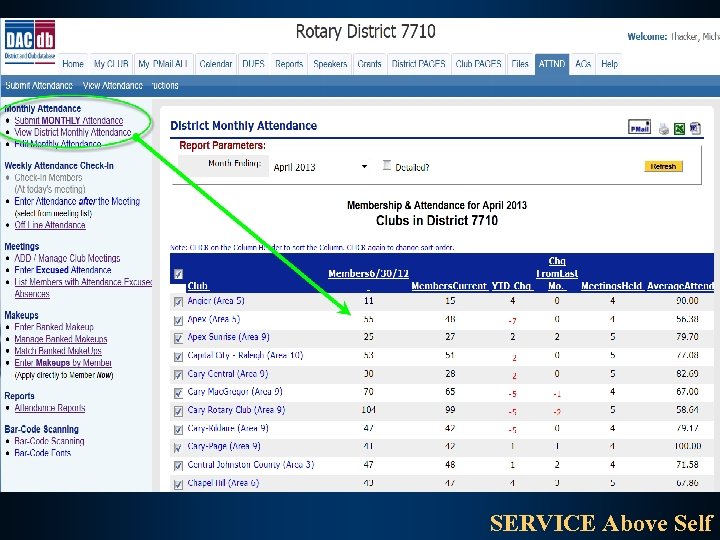The image size is (720, 540).
Task: Open the Attendance Reports link
Action: coord(50,408)
